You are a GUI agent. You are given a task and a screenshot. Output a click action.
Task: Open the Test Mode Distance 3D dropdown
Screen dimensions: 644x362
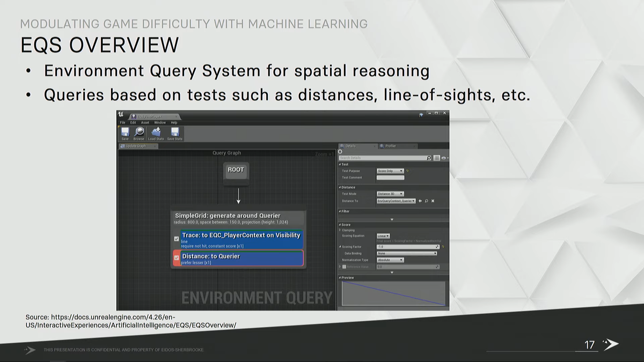(x=390, y=194)
